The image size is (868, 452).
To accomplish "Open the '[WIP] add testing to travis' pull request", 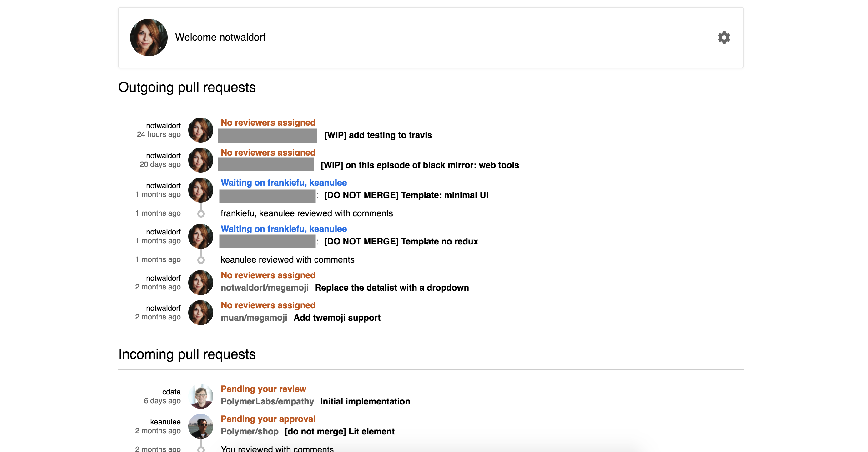I will (x=377, y=135).
